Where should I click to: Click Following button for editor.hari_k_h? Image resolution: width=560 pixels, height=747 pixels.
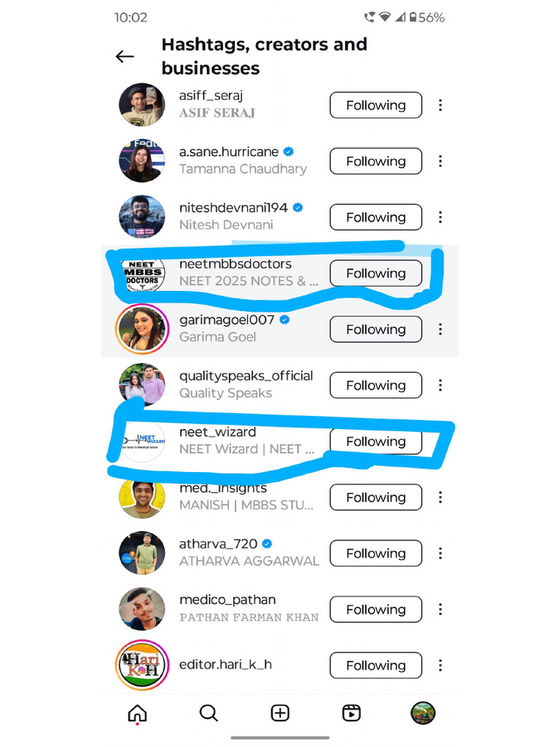(376, 665)
